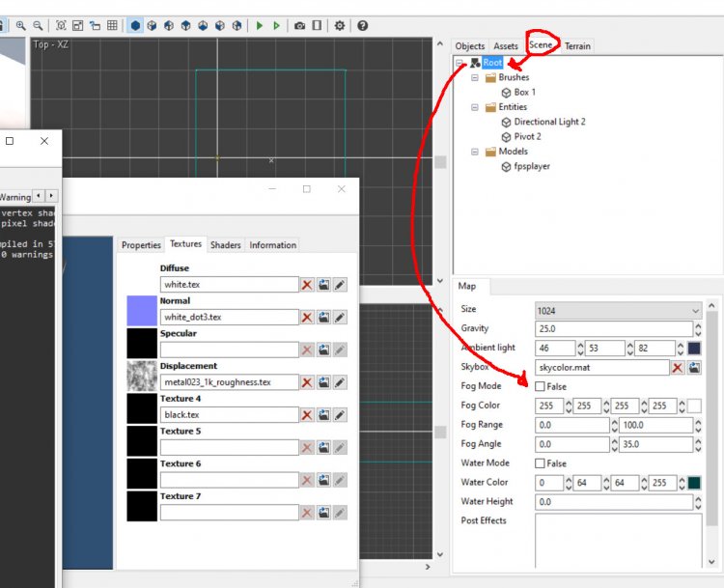724x588 pixels.
Task: Open the map Size dropdown
Action: point(618,310)
